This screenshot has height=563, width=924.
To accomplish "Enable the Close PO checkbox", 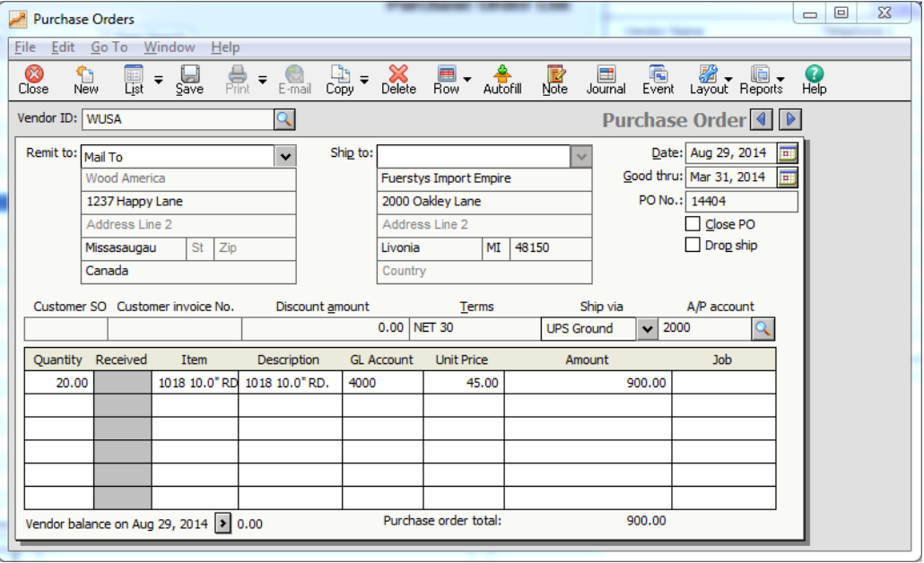I will pos(693,224).
